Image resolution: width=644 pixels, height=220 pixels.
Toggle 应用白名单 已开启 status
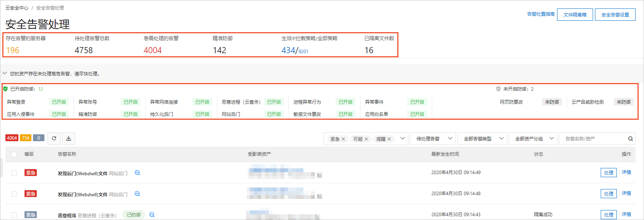[417, 114]
